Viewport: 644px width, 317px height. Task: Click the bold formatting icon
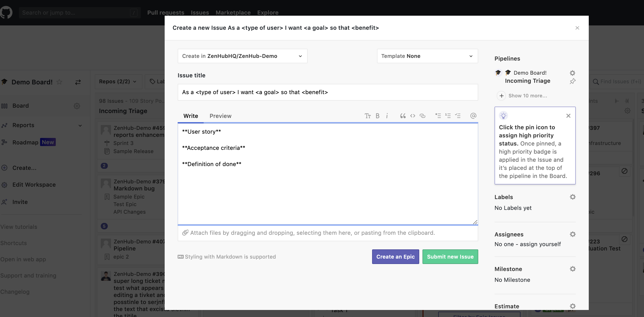[x=378, y=116]
